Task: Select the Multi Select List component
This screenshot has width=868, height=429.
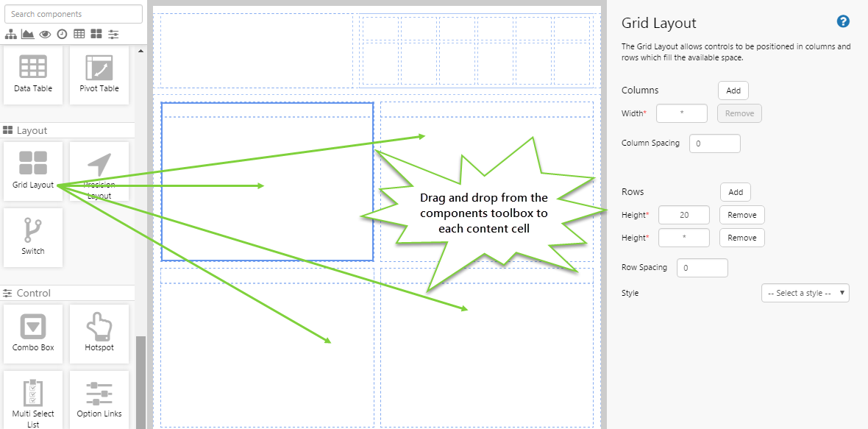Action: [33, 400]
